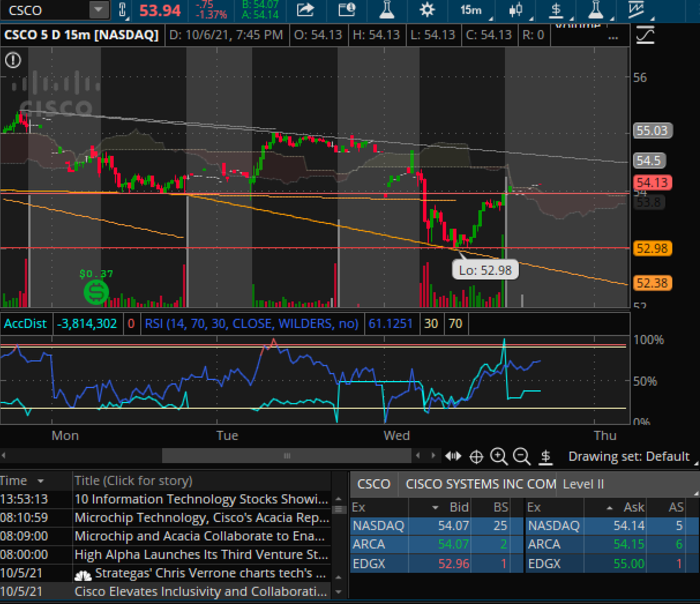Click the news list scroll up arrow
Image resolution: width=700 pixels, height=604 pixels.
(x=339, y=500)
